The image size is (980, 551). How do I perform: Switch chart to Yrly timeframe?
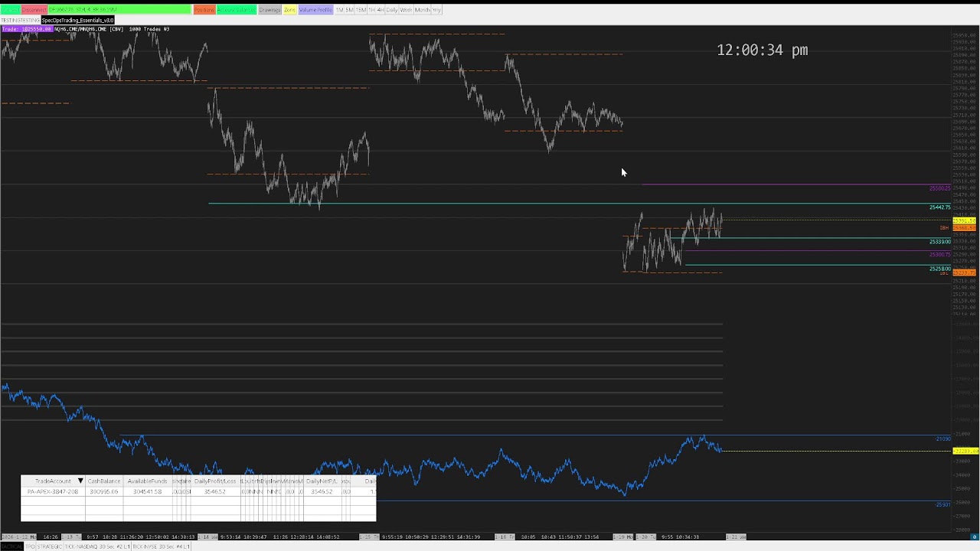[436, 10]
